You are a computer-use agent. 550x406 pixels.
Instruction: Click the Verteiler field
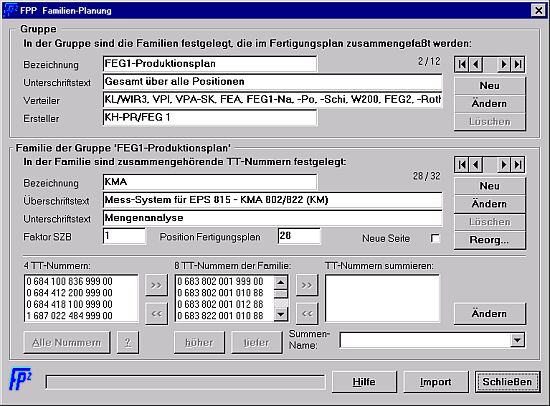[x=273, y=100]
